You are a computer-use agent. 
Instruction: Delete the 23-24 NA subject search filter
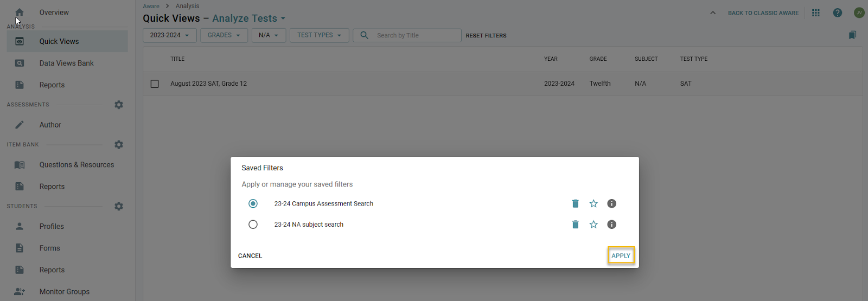click(575, 225)
